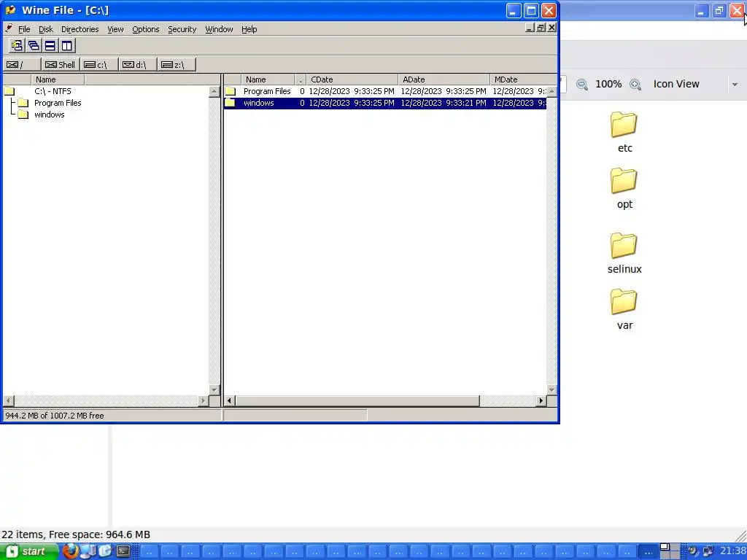Select Program Files in the left tree
This screenshot has height=560, width=747.
click(x=58, y=103)
